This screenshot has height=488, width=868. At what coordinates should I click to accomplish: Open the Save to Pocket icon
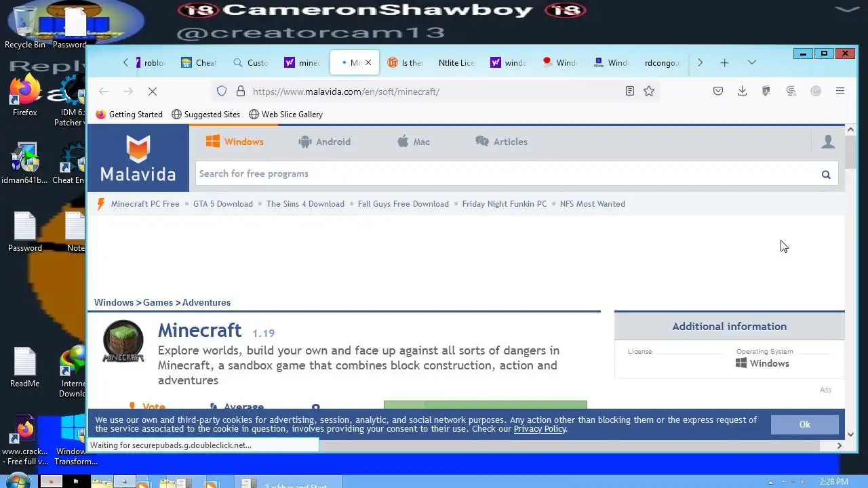(718, 91)
